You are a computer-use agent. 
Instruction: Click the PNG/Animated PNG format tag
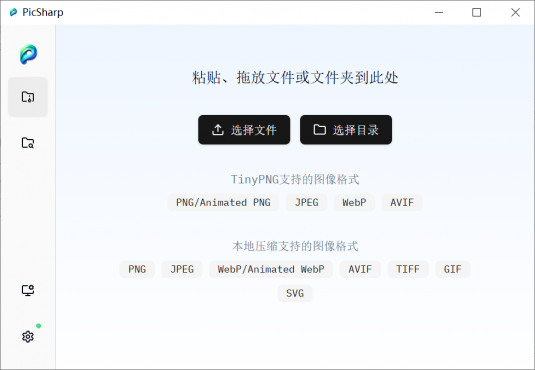point(223,202)
